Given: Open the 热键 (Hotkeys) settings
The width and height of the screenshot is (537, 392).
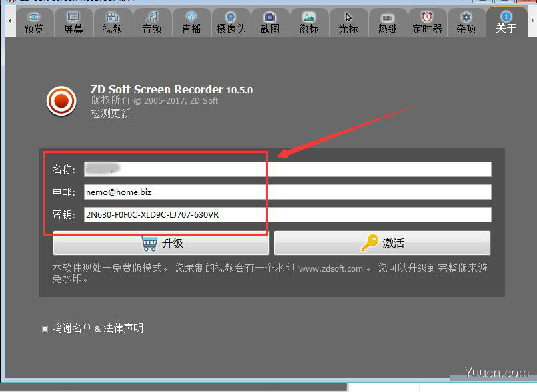Looking at the screenshot, I should (x=388, y=21).
